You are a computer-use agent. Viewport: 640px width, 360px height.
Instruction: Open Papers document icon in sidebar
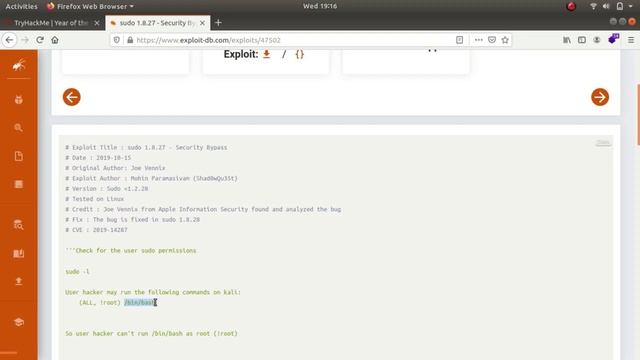point(19,156)
